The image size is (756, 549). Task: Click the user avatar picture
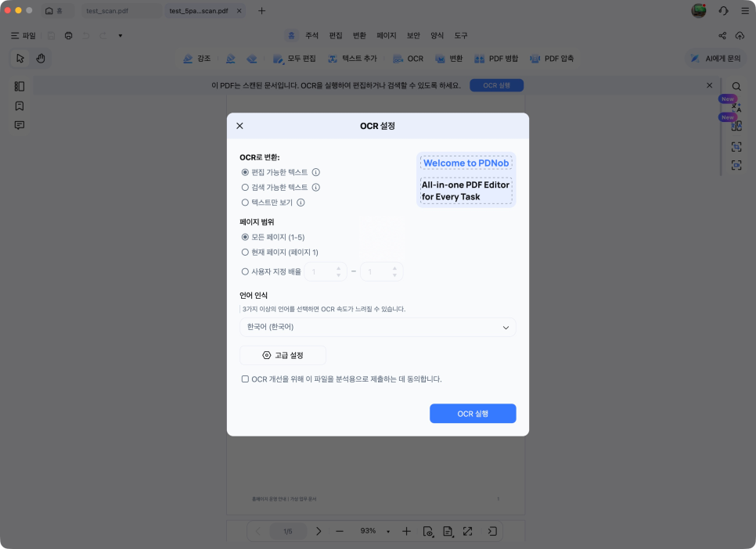[x=699, y=11]
